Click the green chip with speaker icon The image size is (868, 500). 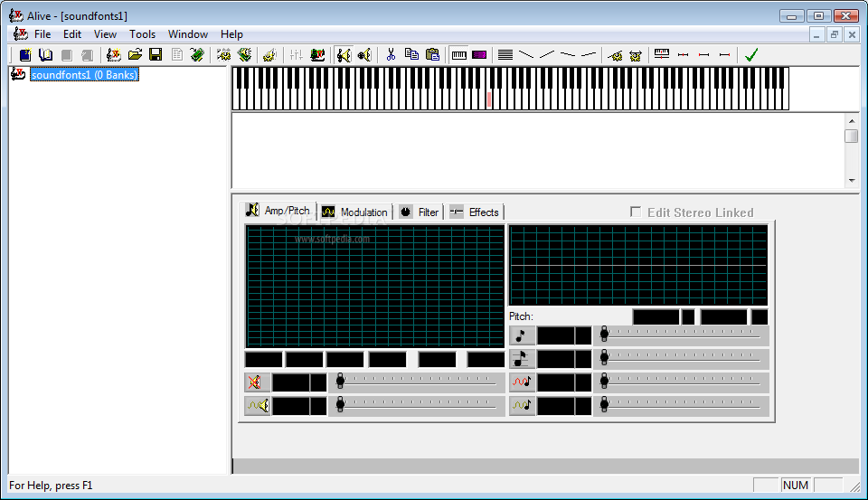(x=245, y=55)
